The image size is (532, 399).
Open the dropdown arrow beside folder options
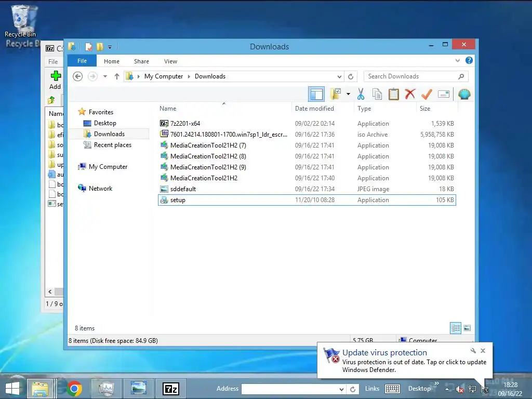(348, 94)
